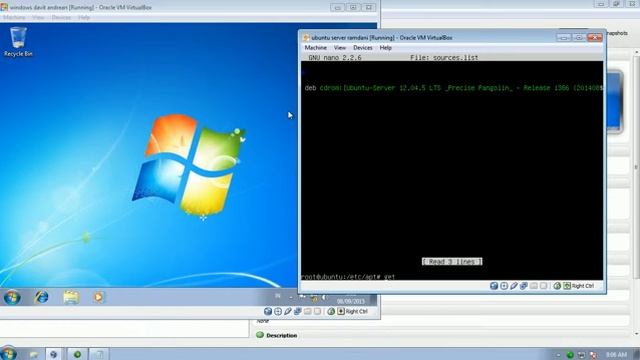Launch Windows Media Player from guest taskbar
The image size is (640, 360).
98,297
